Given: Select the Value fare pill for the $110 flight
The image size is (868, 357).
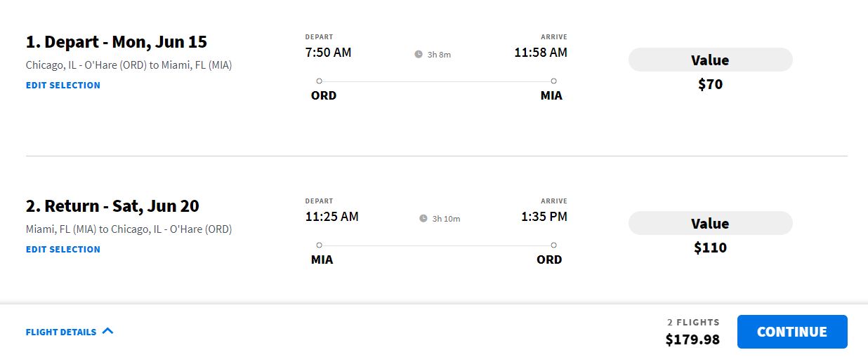Looking at the screenshot, I should 710,223.
